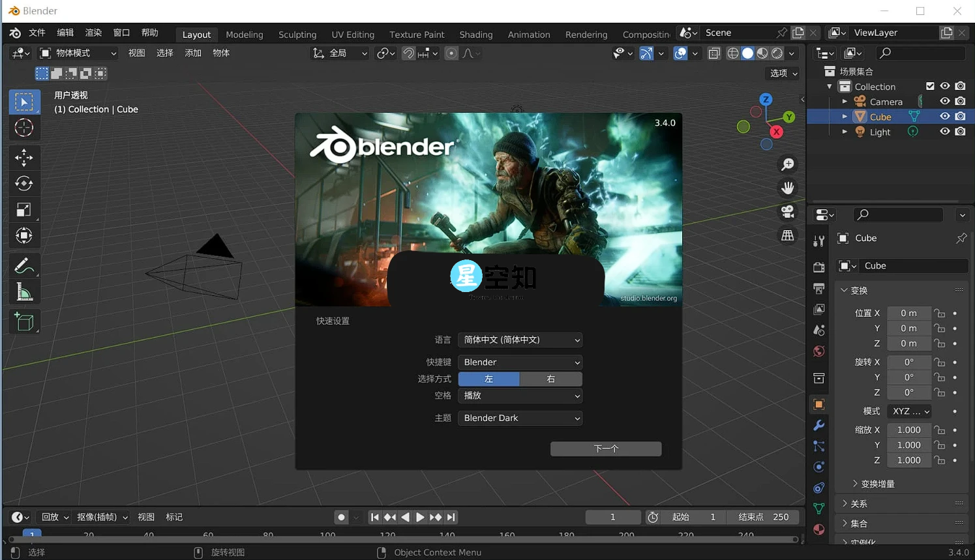Click the zoom view magnifier icon
The height and width of the screenshot is (560, 975).
788,164
